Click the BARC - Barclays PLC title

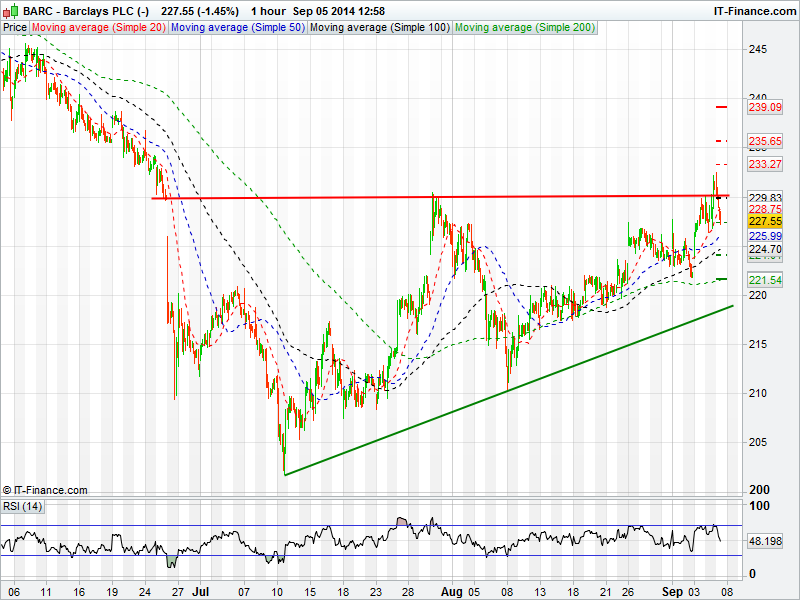(76, 10)
